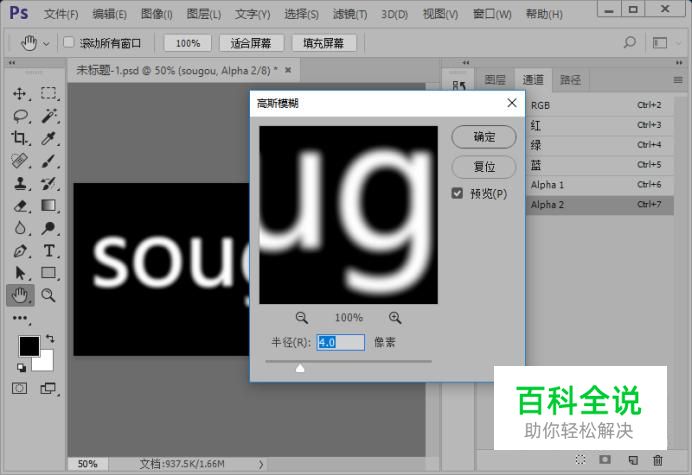Select the Lasso tool

click(19, 116)
